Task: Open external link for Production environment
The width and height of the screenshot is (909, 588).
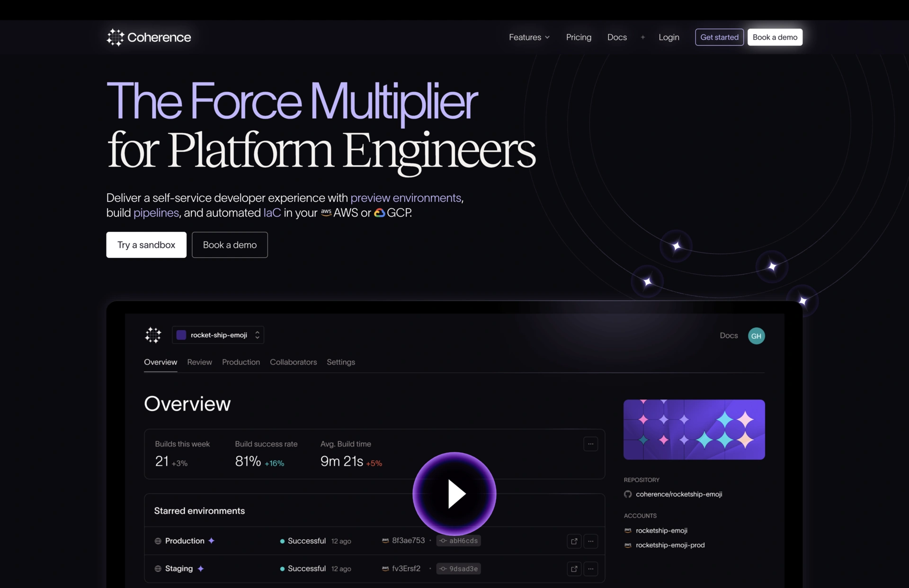Action: pos(574,541)
